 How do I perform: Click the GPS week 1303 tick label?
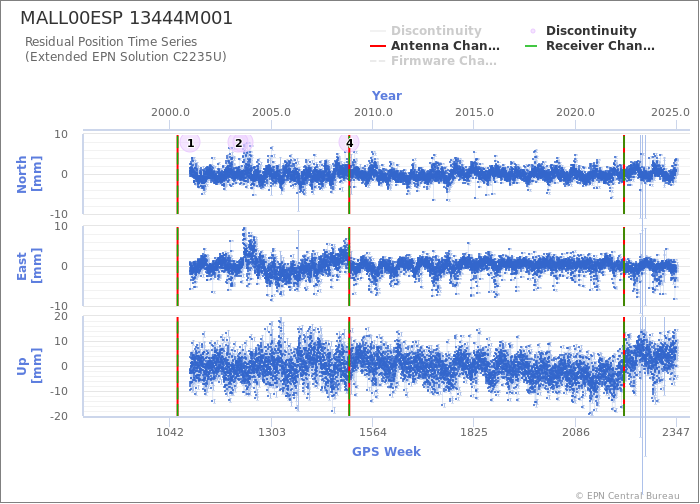click(271, 432)
